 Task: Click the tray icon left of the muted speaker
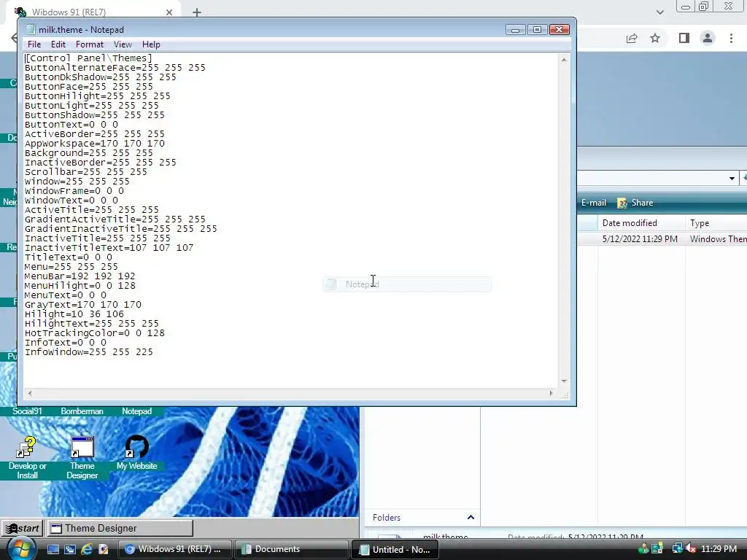coord(677,548)
